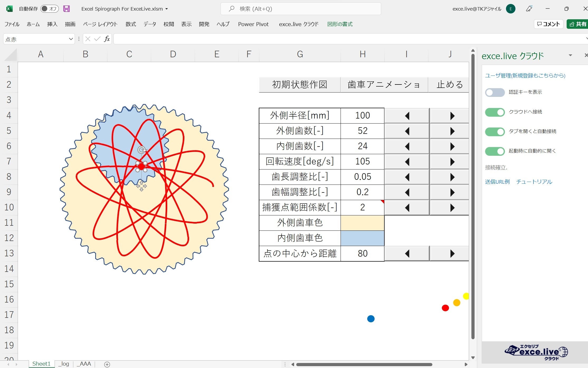Click the purple save icon
The width and height of the screenshot is (588, 368).
pos(66,9)
